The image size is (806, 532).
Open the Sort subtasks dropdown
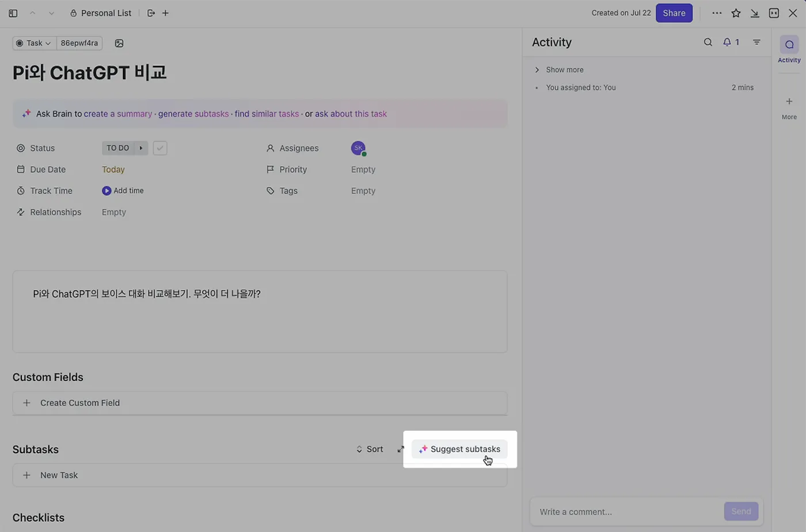pos(369,449)
